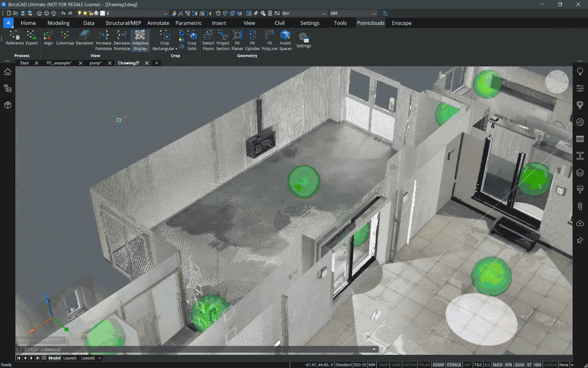The width and height of the screenshot is (588, 368).
Task: Open the Bim workspace dropdown
Action: click(x=324, y=13)
